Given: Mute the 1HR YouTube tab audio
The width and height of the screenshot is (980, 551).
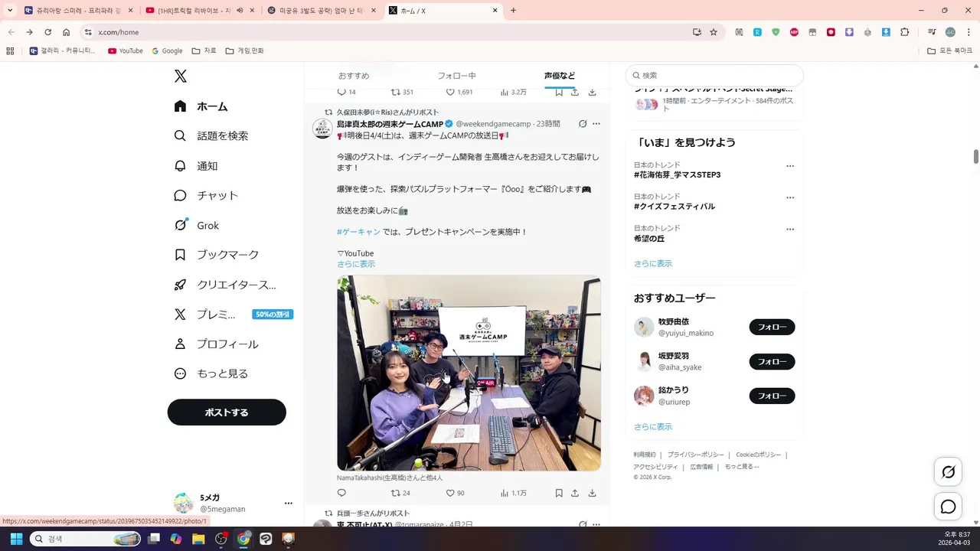Looking at the screenshot, I should click(240, 11).
